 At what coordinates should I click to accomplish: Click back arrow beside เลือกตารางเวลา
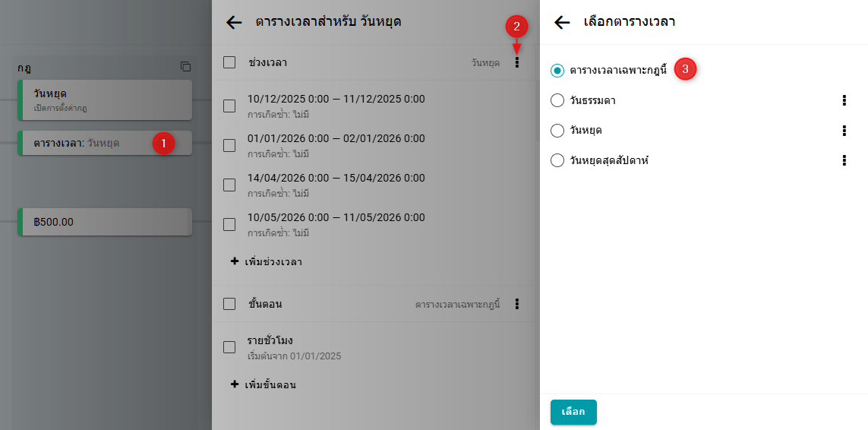(x=562, y=22)
